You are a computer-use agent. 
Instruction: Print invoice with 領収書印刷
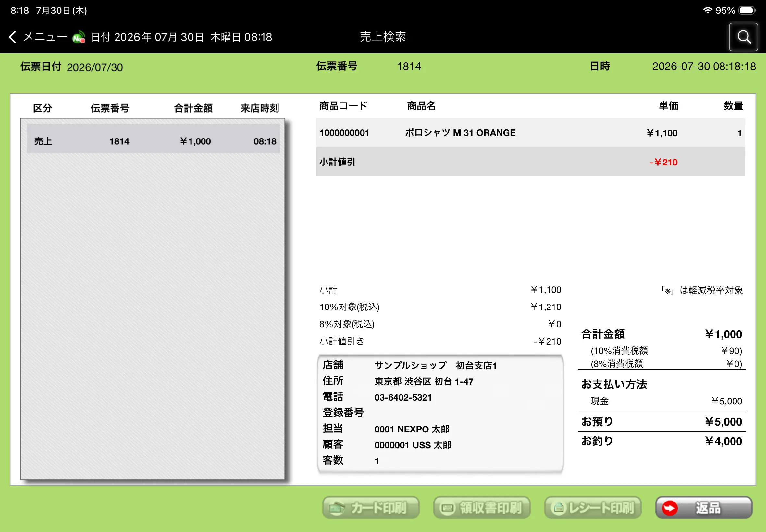482,508
